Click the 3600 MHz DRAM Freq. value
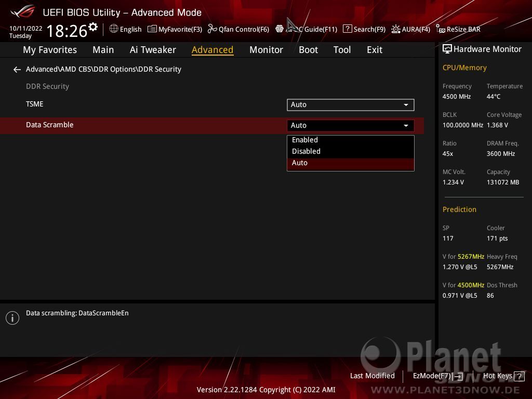This screenshot has width=532, height=399. tap(501, 154)
